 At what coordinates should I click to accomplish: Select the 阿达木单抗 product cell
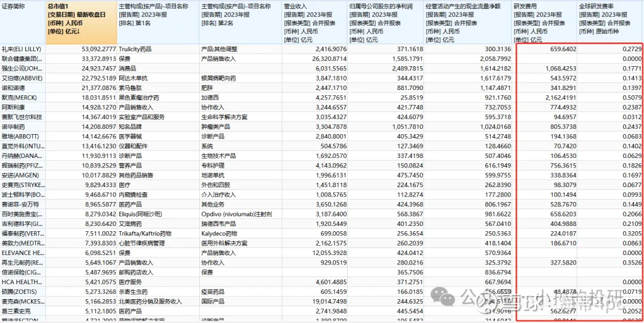[132, 78]
